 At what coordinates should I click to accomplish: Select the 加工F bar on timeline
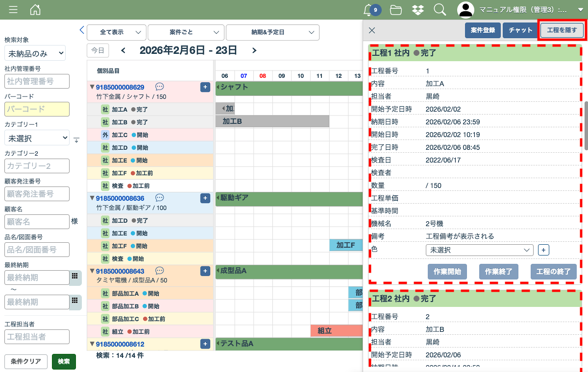[345, 245]
